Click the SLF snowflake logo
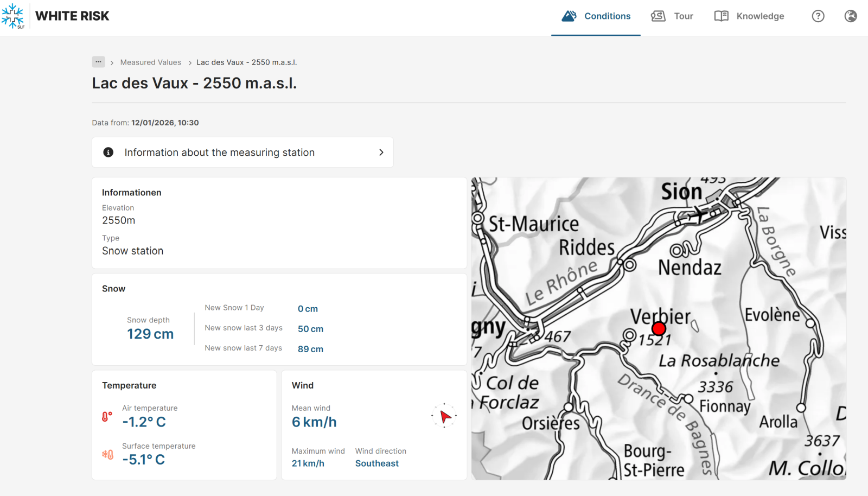868x496 pixels. pyautogui.click(x=13, y=16)
